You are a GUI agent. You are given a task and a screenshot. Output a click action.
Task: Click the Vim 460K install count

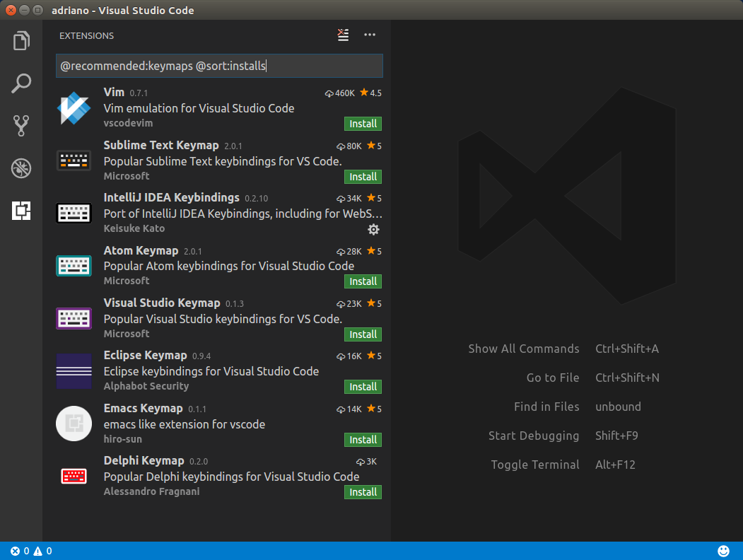[x=340, y=93]
